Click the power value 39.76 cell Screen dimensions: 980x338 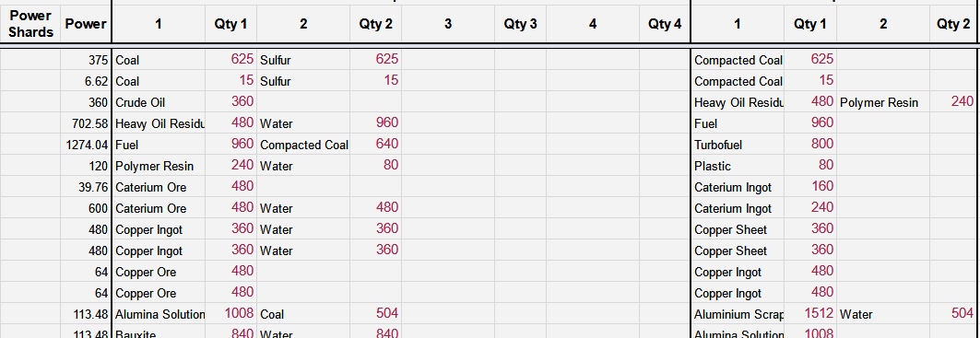coord(87,188)
